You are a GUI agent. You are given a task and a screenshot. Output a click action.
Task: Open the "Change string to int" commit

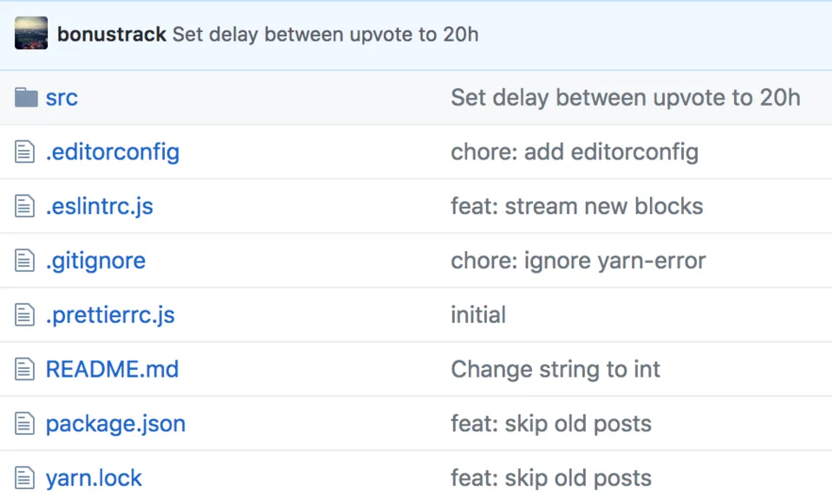(x=556, y=370)
